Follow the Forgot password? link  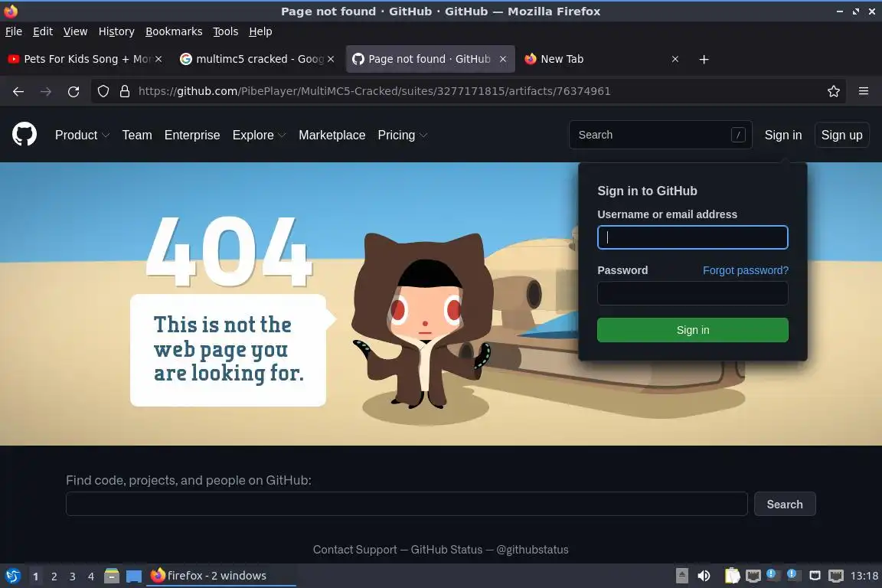(x=745, y=270)
